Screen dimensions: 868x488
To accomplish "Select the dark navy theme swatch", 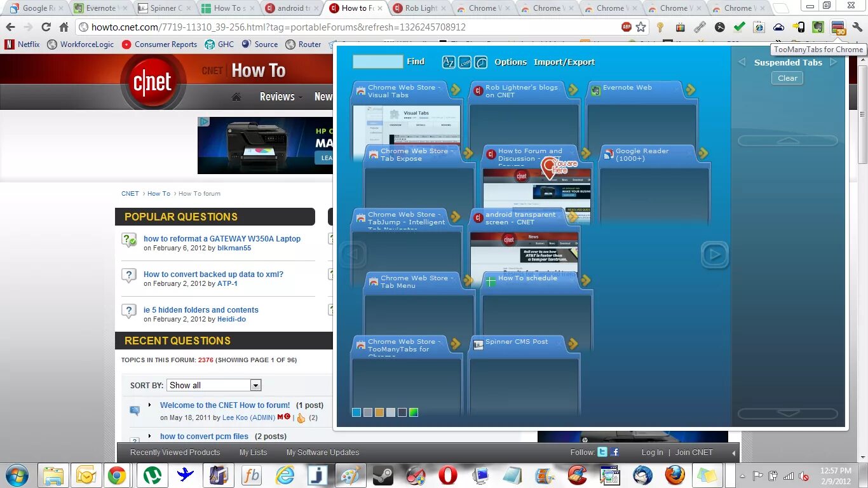I will coord(402,412).
